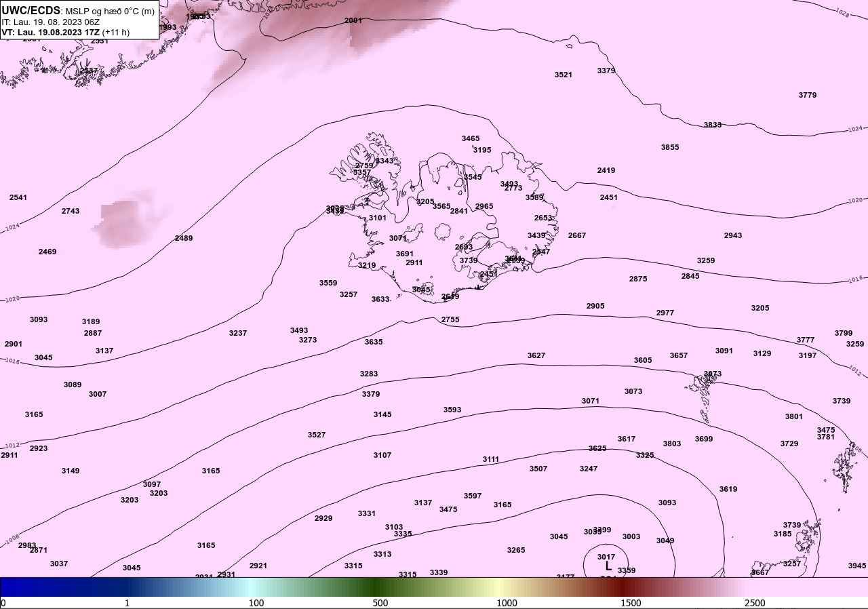Click the UWC/ECDS title in the header

click(x=31, y=10)
